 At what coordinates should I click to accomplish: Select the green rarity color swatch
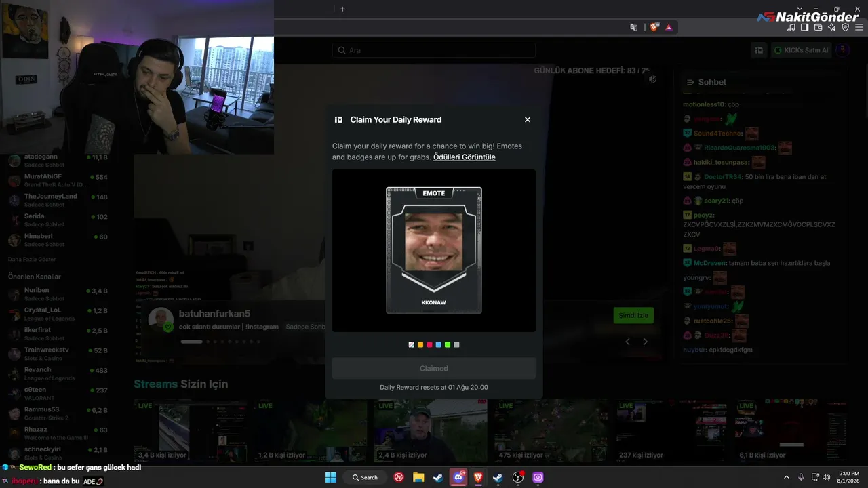pos(448,345)
